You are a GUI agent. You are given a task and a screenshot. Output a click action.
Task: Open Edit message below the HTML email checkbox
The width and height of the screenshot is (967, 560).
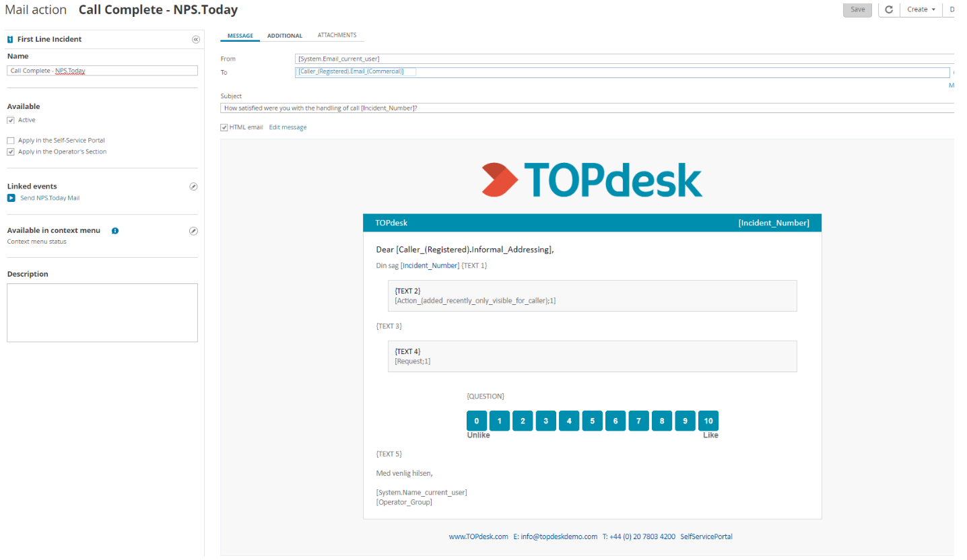(x=288, y=127)
